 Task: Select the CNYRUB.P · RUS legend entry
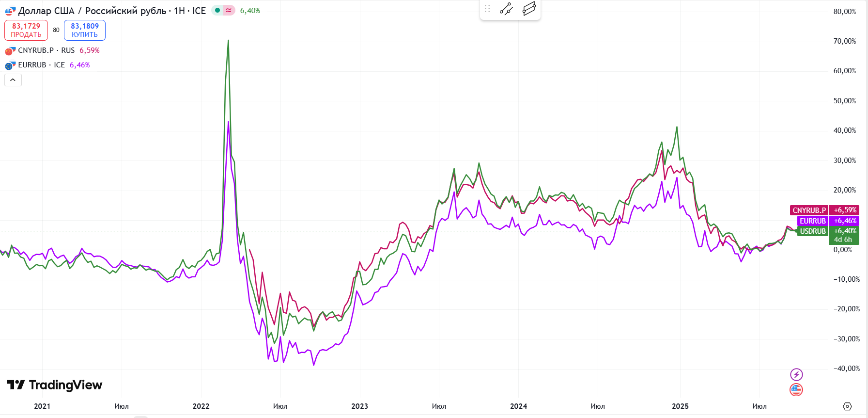coord(46,50)
